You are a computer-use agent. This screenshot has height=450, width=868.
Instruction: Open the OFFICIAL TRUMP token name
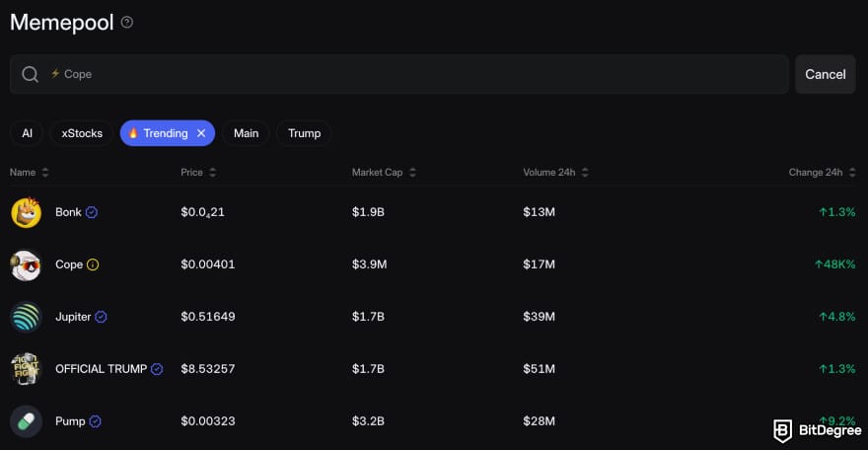pos(102,369)
